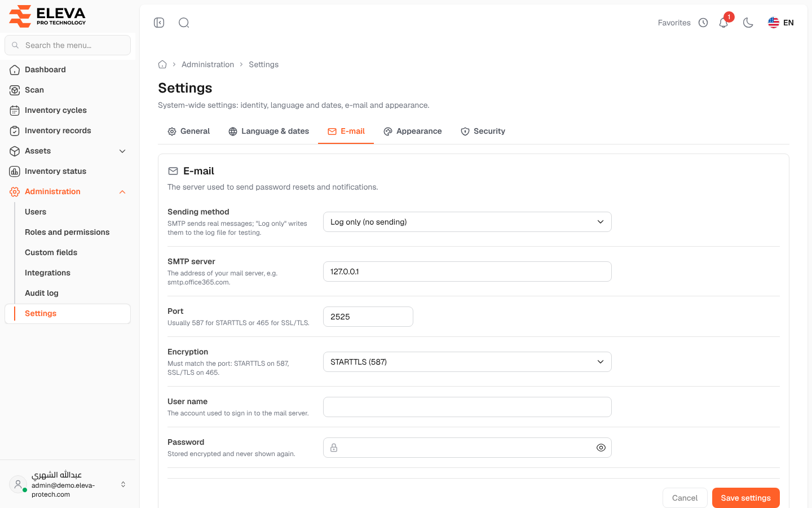
Task: Click the Inventory cycles calendar icon
Action: click(x=15, y=110)
